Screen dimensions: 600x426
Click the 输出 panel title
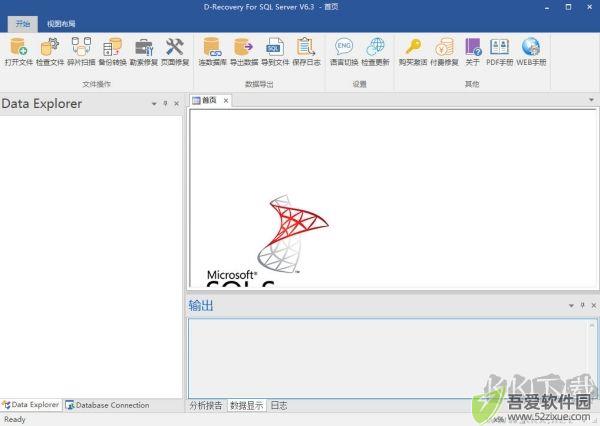pyautogui.click(x=201, y=305)
